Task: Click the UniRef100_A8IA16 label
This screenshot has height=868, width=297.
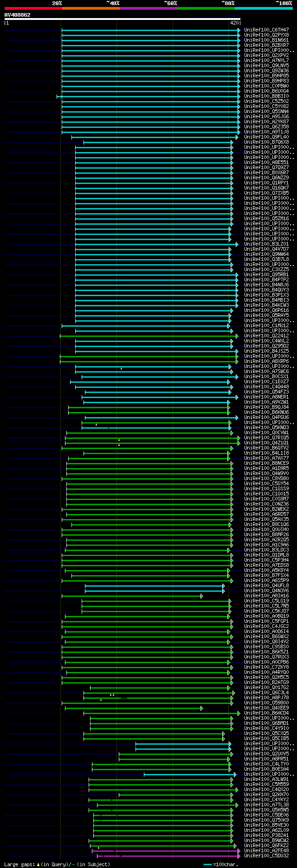Action: (x=266, y=596)
